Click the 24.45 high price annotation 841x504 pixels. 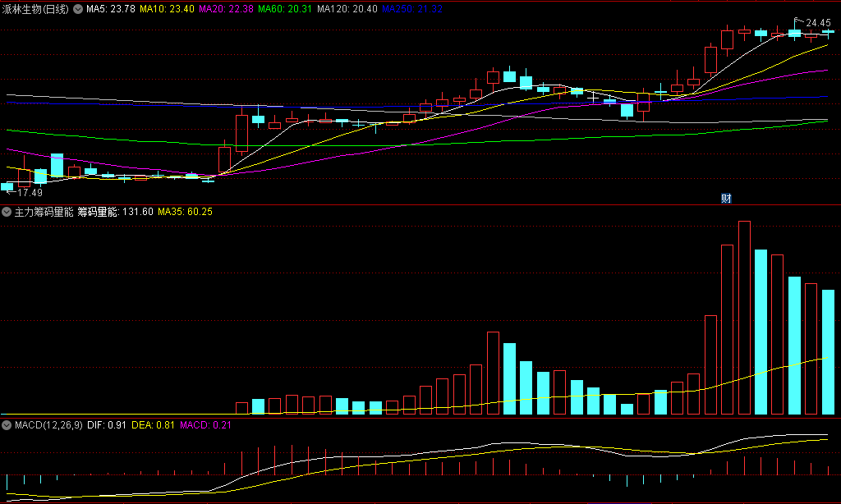click(x=818, y=23)
